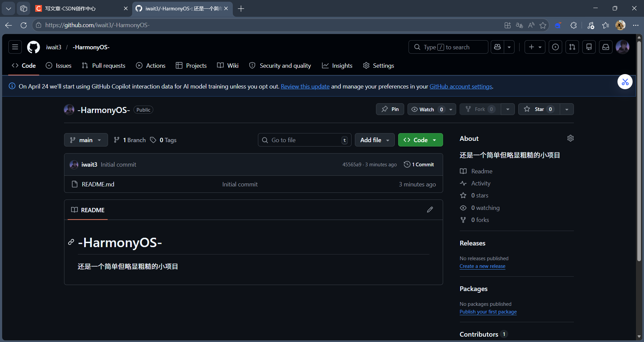This screenshot has height=342, width=644.
Task: Pin the repository with the Pin button
Action: point(390,109)
